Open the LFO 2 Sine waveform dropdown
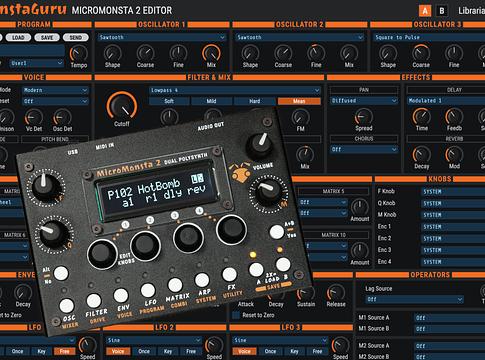Screen dimensions: 485x360 pyautogui.click(x=154, y=340)
